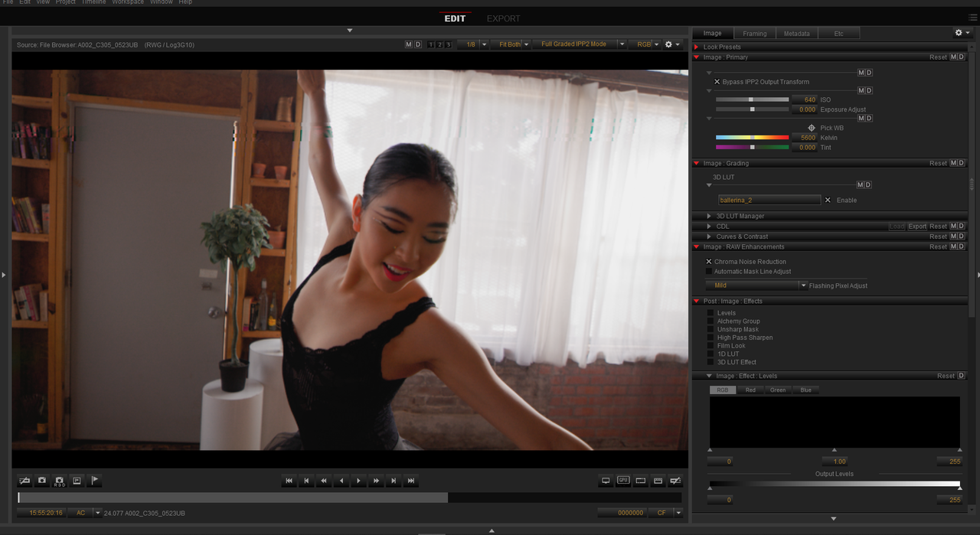Add a marker with the flag icon
980x535 pixels.
pos(95,481)
